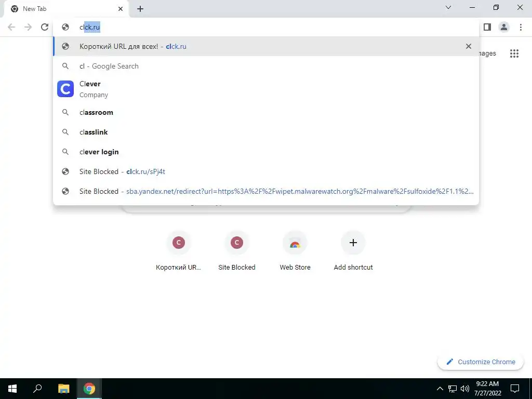Image resolution: width=532 pixels, height=399 pixels.
Task: Show hidden tray icons chevron
Action: (x=440, y=389)
